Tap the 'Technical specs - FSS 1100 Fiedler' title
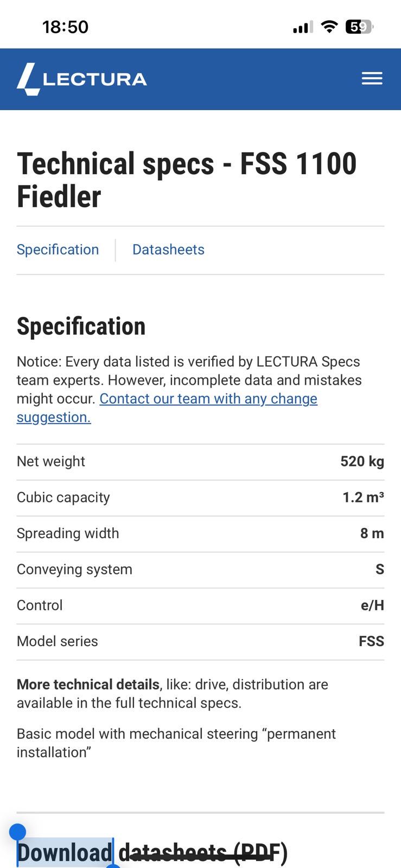Viewport: 401px width, 868px height. [186, 180]
